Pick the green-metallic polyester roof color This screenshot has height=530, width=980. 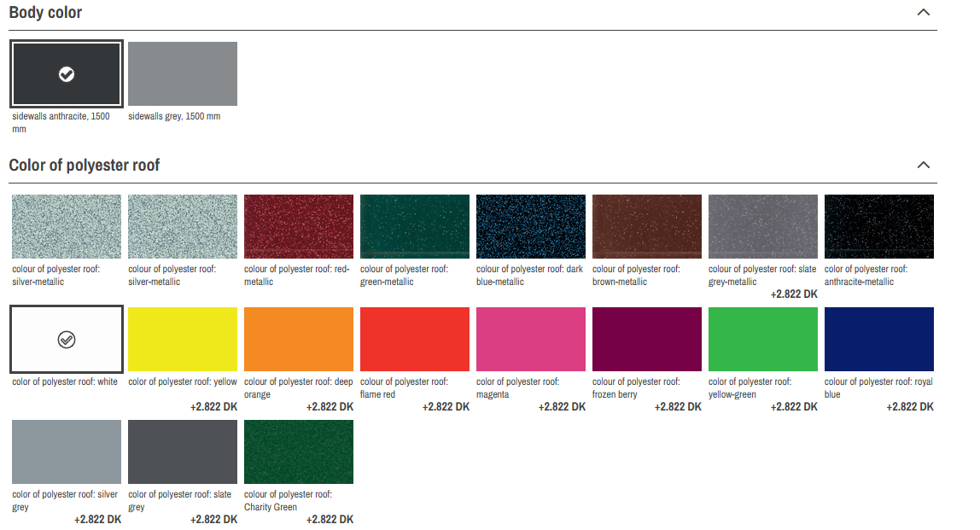pos(414,226)
